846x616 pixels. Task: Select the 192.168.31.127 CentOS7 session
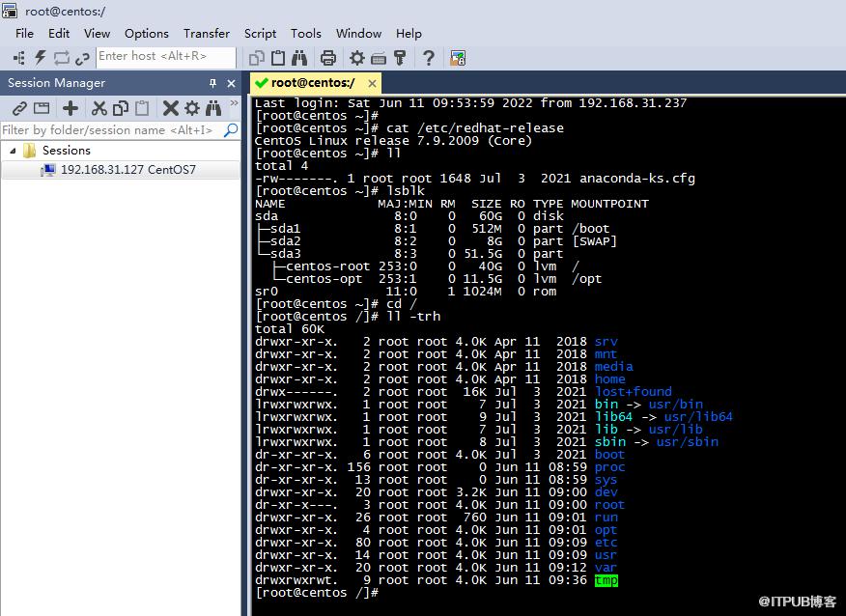point(127,170)
